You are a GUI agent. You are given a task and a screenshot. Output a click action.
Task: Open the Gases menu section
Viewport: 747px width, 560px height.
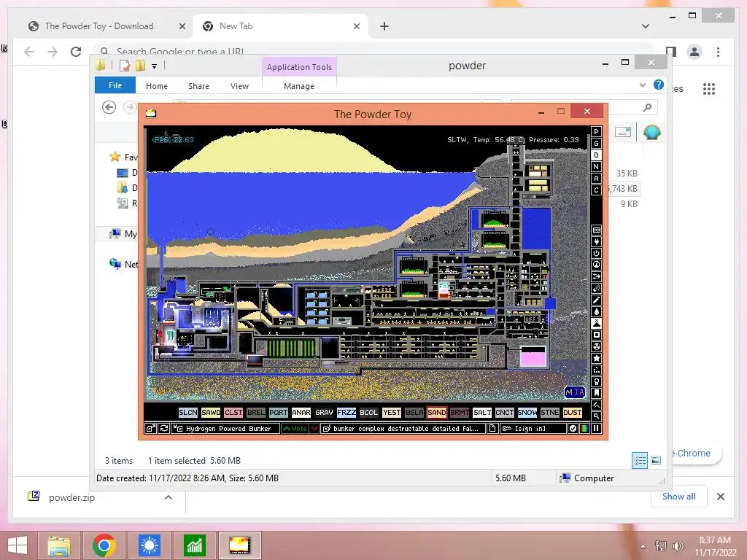[x=596, y=300]
